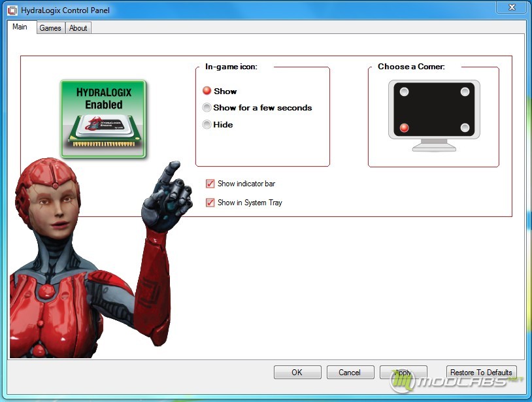Click the red robot character image
The height and width of the screenshot is (402, 532).
point(99,258)
